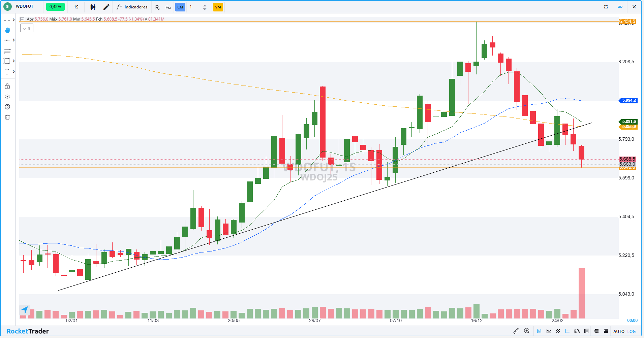Click the blue CM button
Viewport: 644px width, 338px height.
(x=180, y=7)
